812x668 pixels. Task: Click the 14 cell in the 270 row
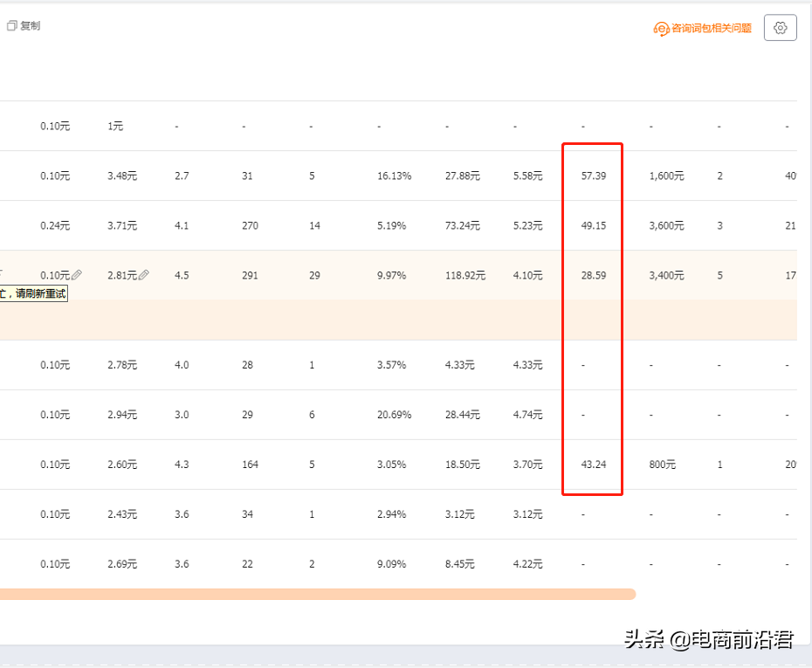314,226
